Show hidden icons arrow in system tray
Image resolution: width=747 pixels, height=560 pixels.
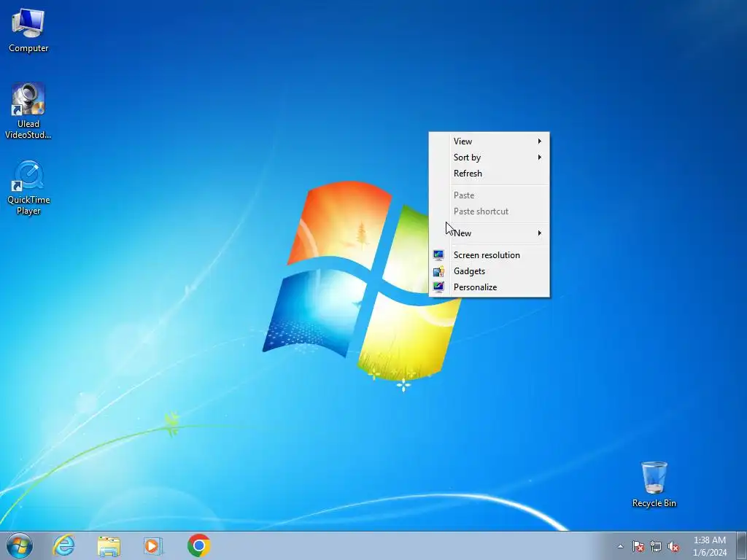click(x=620, y=546)
